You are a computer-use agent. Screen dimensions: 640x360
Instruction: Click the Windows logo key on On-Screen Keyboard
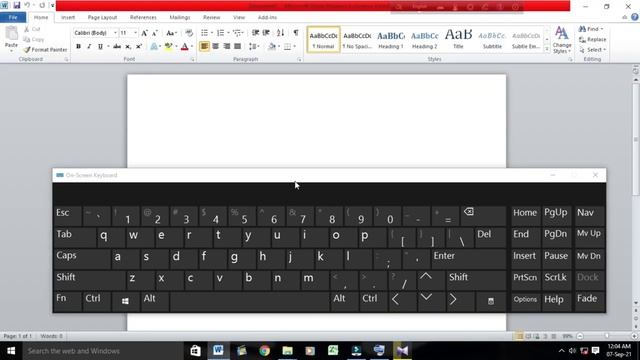pos(125,301)
